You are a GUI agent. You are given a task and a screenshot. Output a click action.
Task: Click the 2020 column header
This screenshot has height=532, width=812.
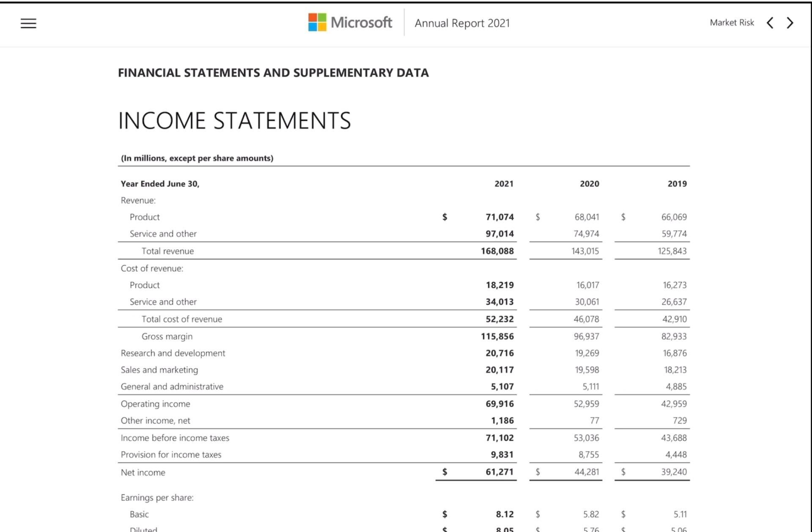(x=589, y=184)
